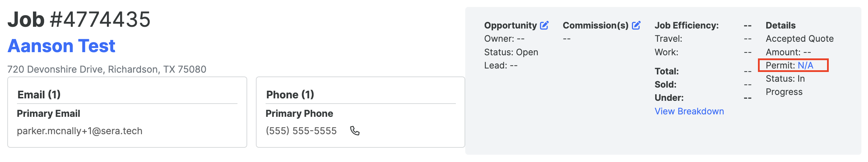Edit the Commission(s) section
This screenshot has width=868, height=162.
click(636, 25)
